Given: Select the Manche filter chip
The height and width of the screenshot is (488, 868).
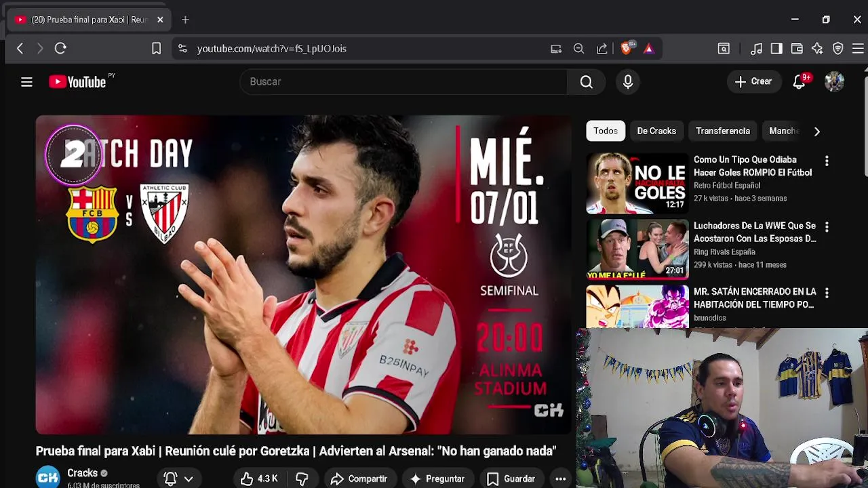Looking at the screenshot, I should 784,131.
